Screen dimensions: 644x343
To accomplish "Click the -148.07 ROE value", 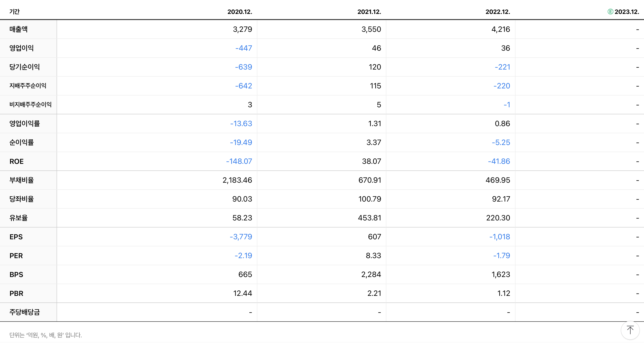I will 239,161.
